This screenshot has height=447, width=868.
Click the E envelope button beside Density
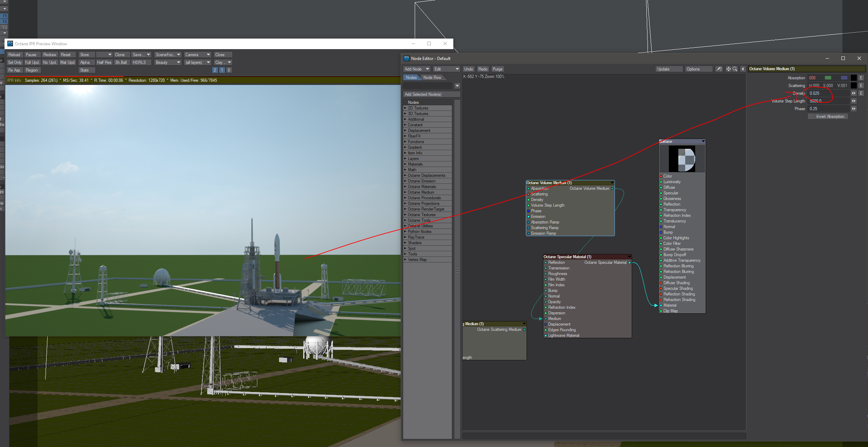(861, 93)
